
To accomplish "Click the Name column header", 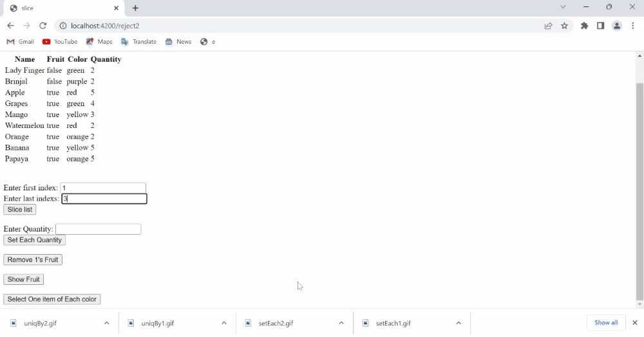I will pyautogui.click(x=24, y=59).
